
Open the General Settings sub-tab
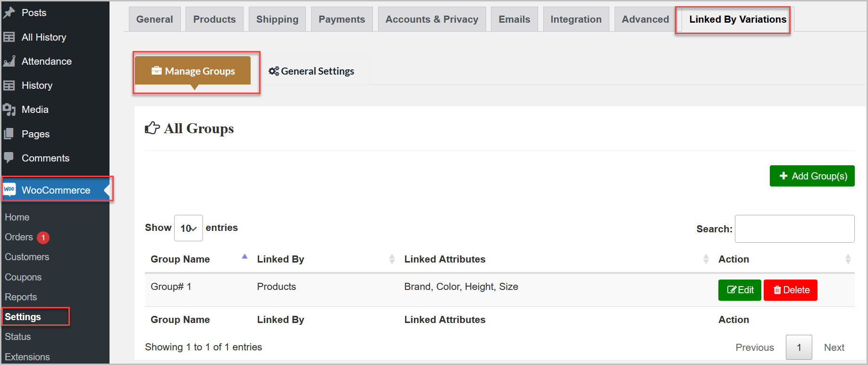[312, 71]
